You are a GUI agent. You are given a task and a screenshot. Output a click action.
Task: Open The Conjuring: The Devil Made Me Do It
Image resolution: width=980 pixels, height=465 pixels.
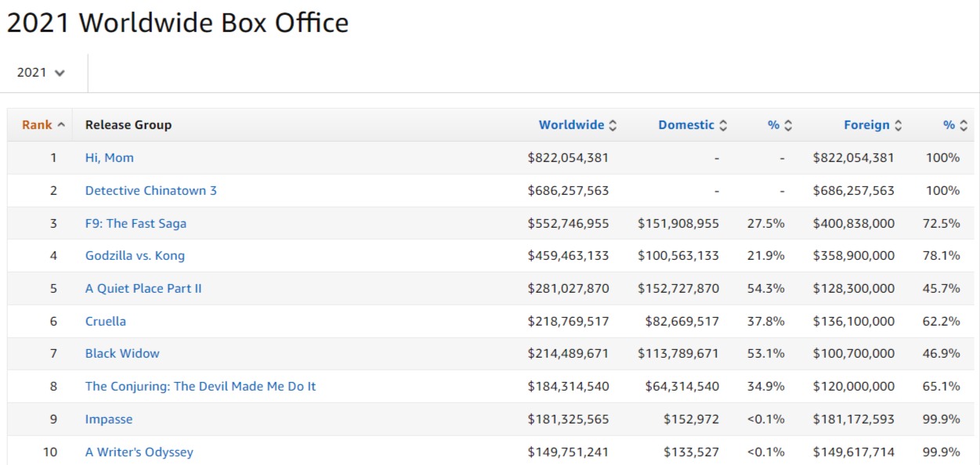pyautogui.click(x=201, y=387)
